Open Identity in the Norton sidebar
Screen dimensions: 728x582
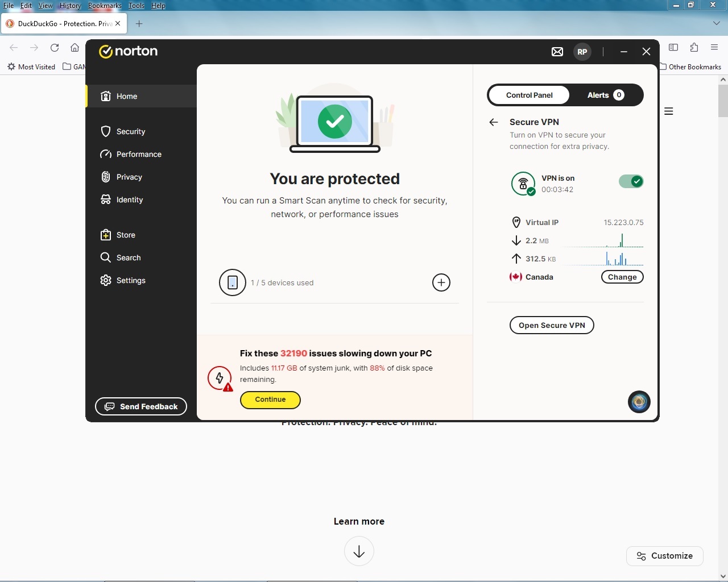tap(129, 199)
